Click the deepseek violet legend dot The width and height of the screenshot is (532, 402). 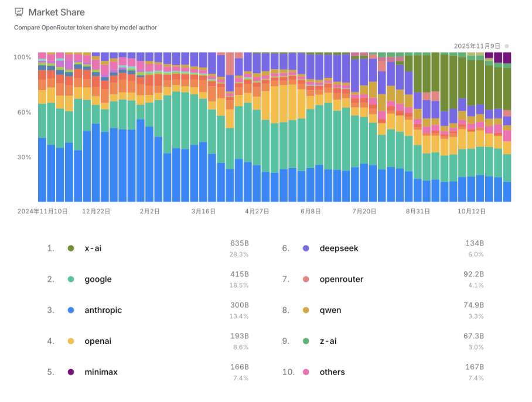point(306,248)
